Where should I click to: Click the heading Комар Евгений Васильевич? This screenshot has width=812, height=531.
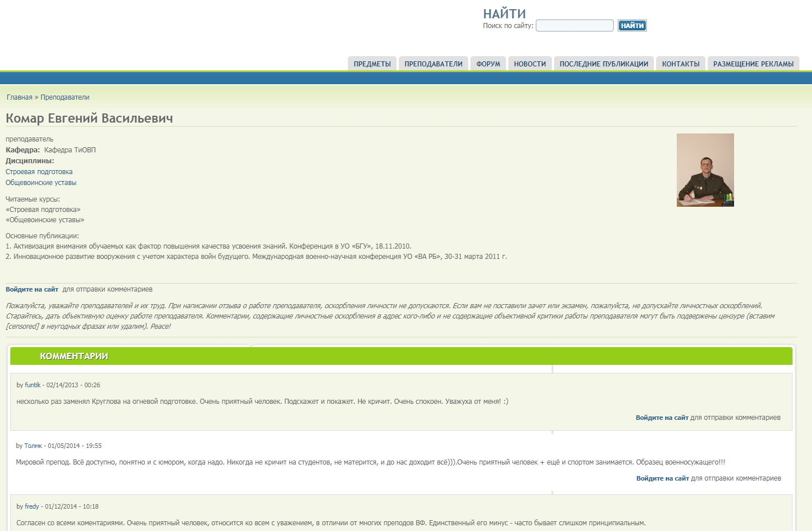[89, 118]
